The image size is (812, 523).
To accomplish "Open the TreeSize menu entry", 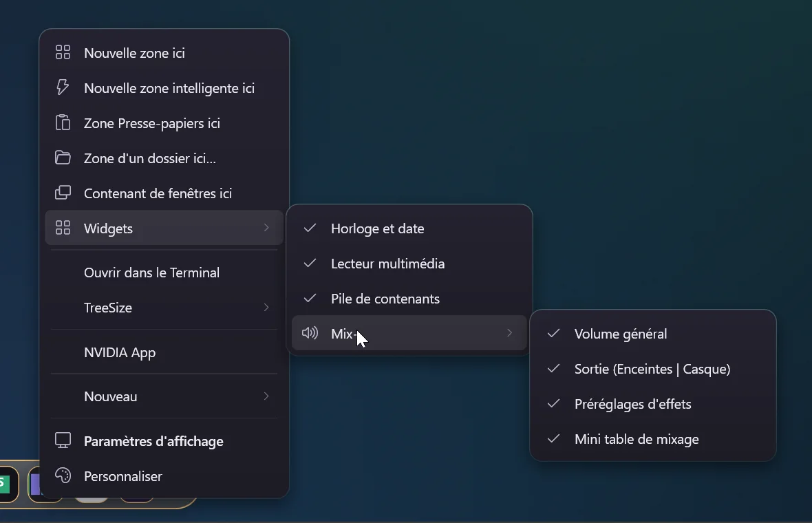I will tap(164, 308).
